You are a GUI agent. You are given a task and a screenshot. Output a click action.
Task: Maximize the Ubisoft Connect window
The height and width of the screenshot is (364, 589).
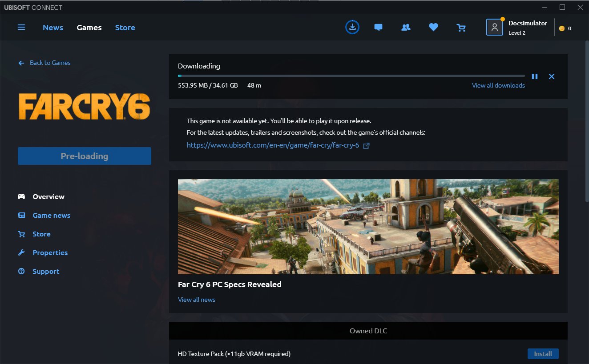tap(562, 7)
